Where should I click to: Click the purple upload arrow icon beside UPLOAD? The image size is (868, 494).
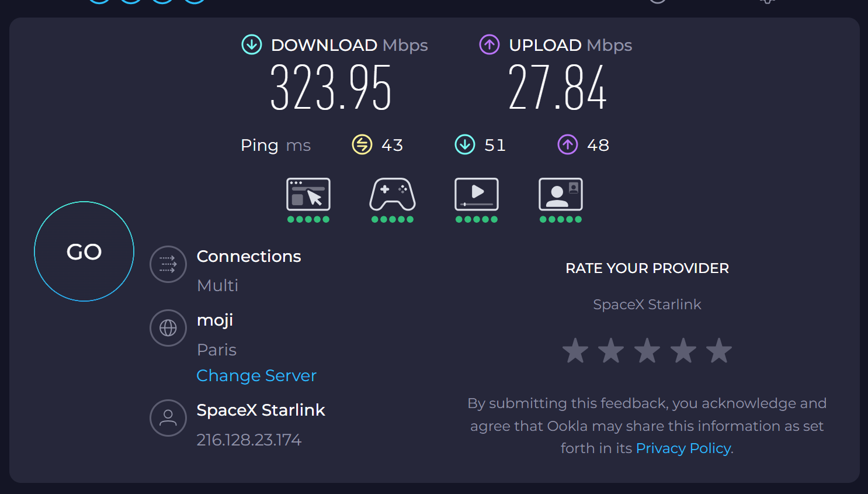point(489,44)
